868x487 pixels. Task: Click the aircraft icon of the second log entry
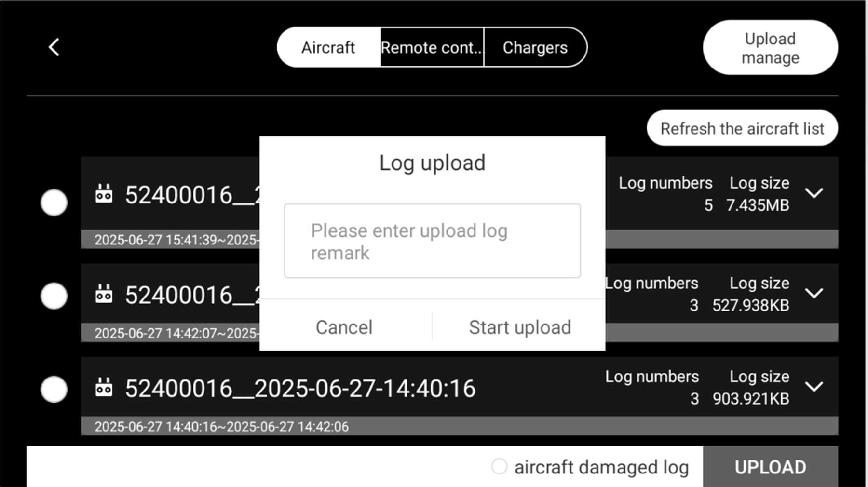click(104, 294)
